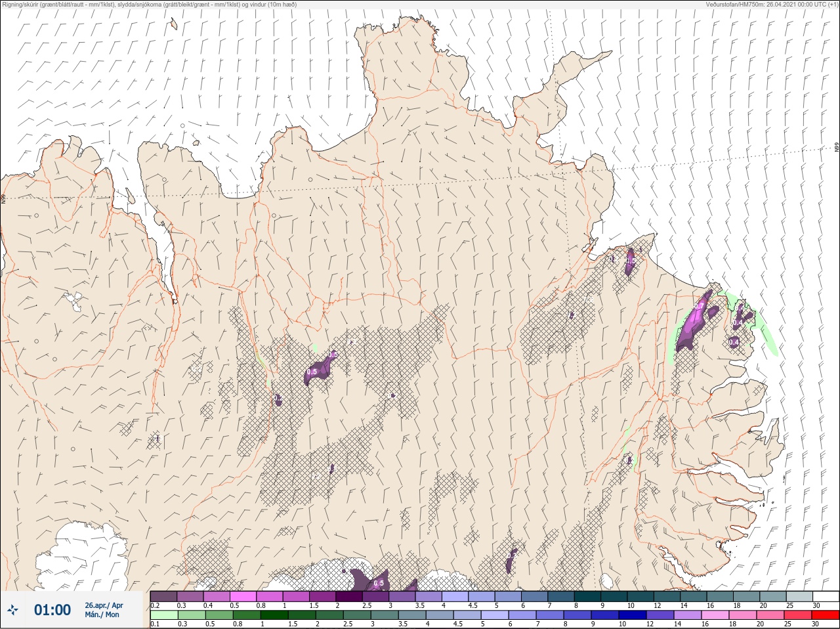
Task: Click the Rigning/skúrir map title text
Action: click(150, 5)
